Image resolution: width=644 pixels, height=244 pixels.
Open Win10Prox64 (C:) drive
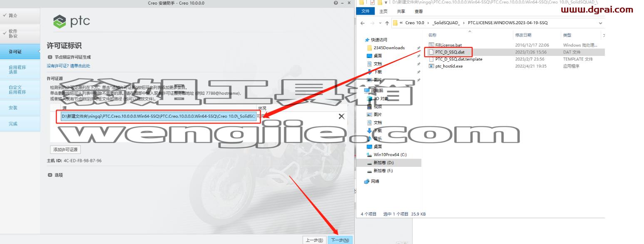tap(390, 154)
